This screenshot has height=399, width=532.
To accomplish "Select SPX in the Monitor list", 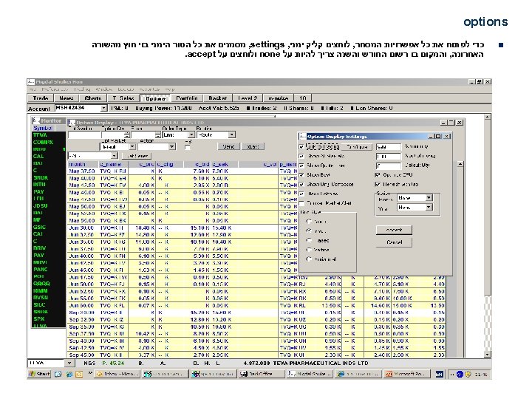I will point(49,319).
